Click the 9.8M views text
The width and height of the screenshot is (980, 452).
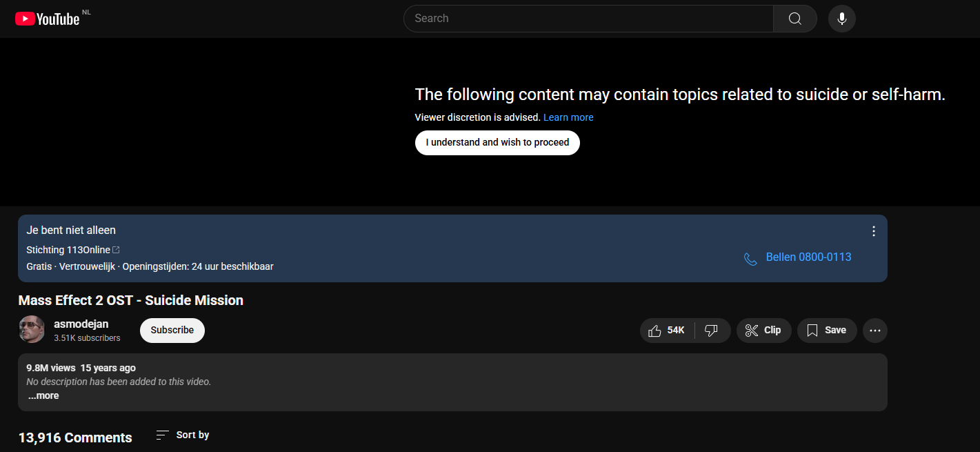[x=51, y=368]
